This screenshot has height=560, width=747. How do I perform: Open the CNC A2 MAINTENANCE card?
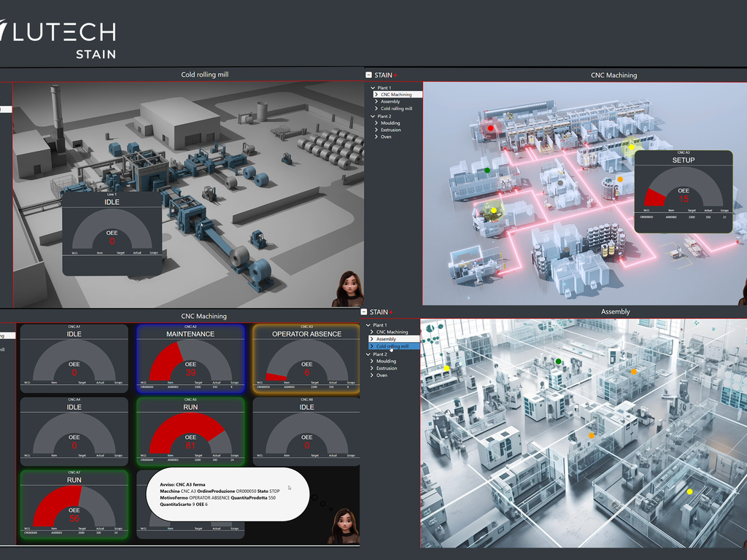pyautogui.click(x=190, y=359)
